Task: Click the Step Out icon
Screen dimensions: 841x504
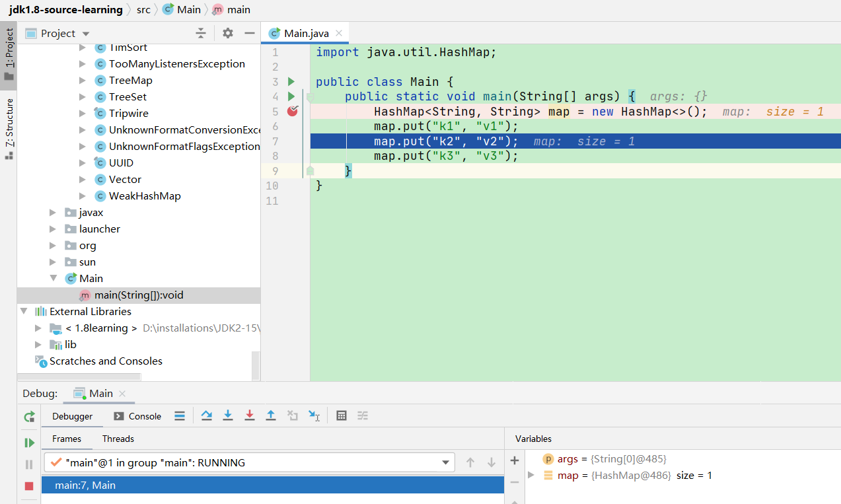Action: pyautogui.click(x=271, y=415)
